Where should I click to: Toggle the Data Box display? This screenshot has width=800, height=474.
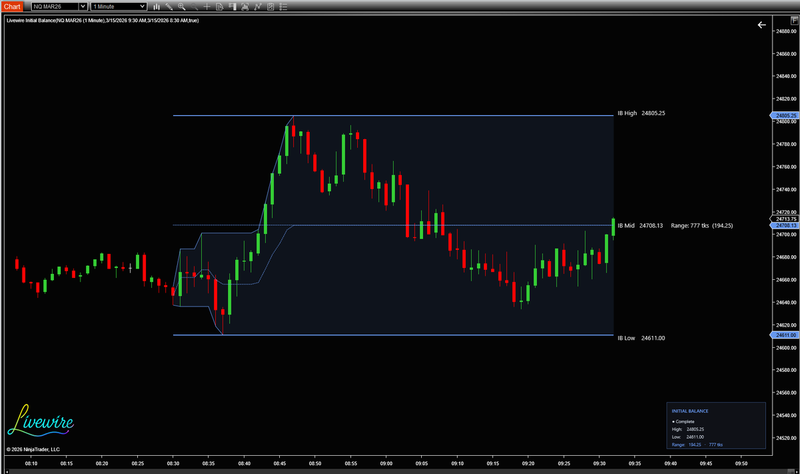(x=219, y=7)
